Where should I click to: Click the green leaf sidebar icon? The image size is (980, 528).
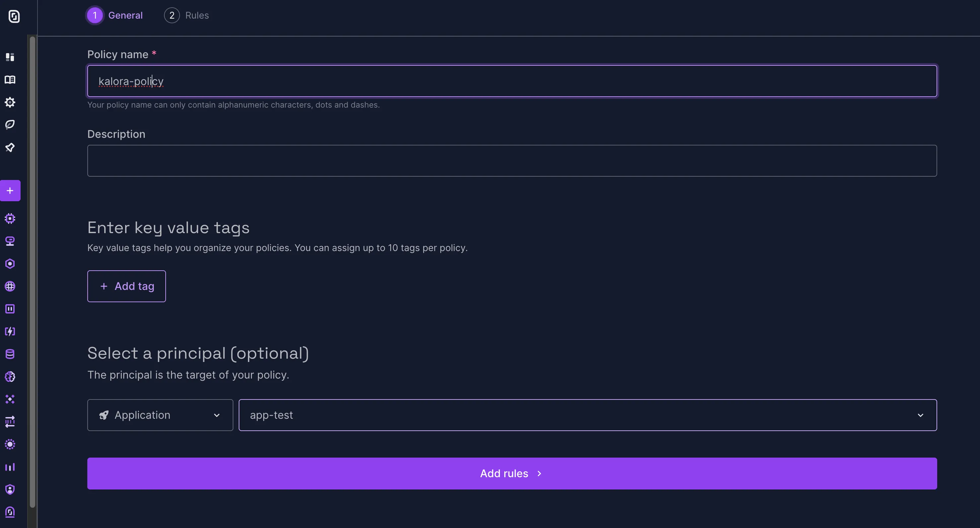tap(10, 125)
